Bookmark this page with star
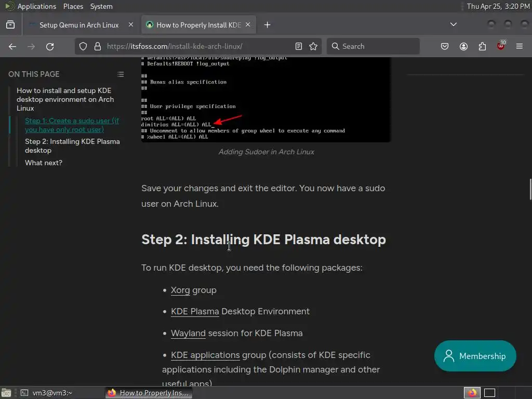532x399 pixels. (313, 46)
